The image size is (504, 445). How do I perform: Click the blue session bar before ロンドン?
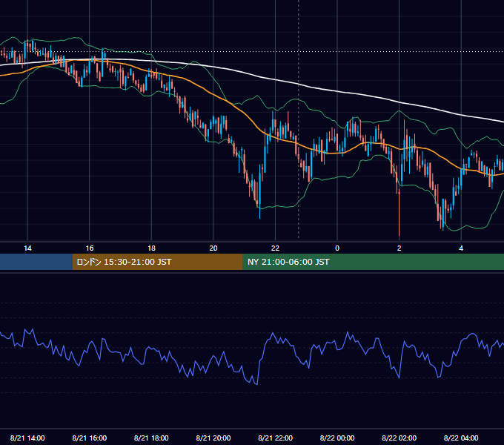tap(36, 262)
